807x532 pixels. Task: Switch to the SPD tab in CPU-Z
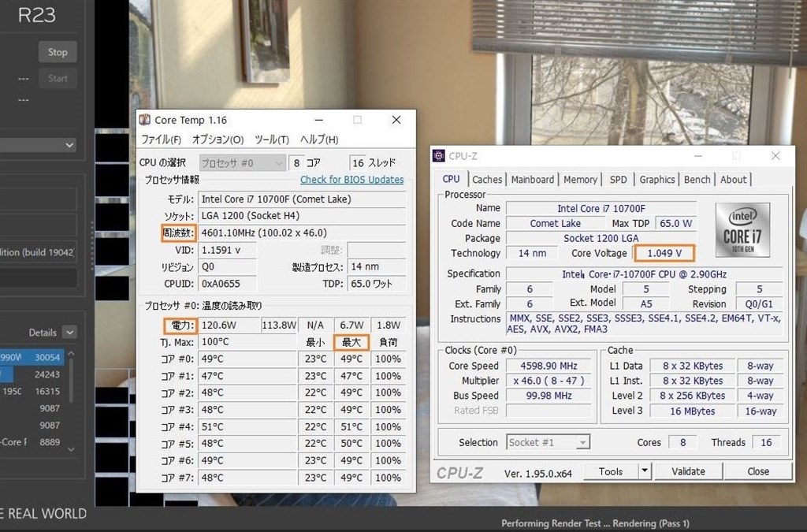618,180
